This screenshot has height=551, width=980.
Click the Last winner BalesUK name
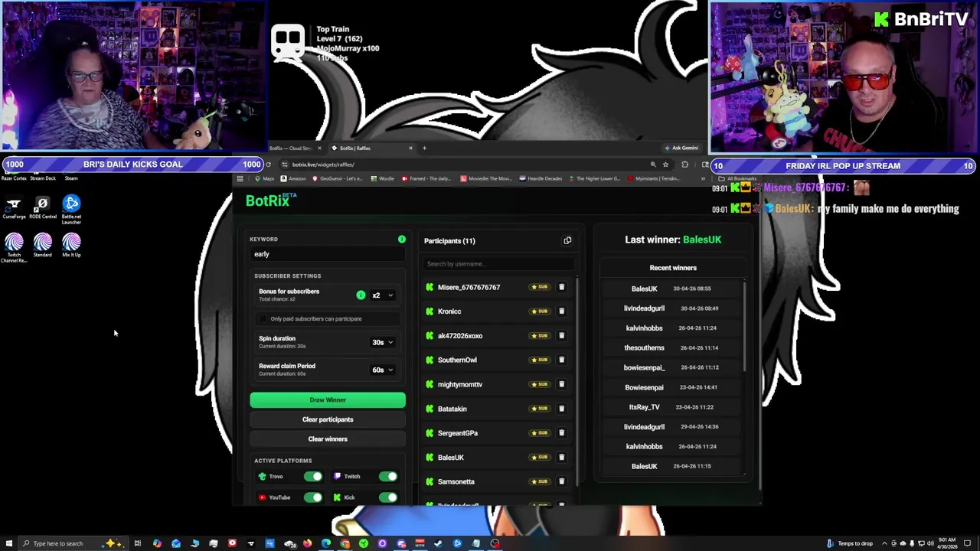pos(702,240)
